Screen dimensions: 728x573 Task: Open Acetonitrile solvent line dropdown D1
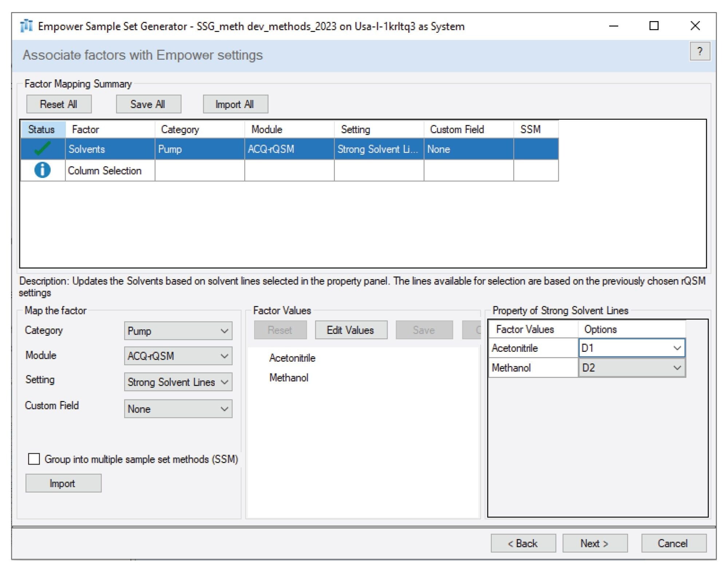[632, 348]
